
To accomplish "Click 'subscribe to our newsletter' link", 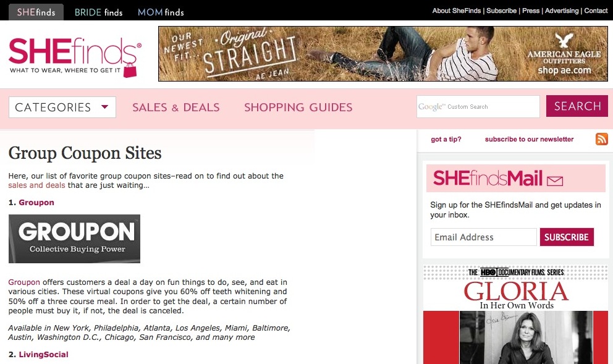I will click(529, 139).
